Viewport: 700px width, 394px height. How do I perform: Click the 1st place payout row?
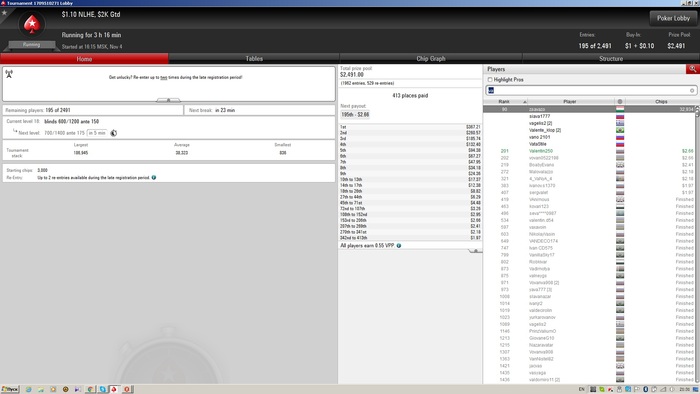coord(410,127)
